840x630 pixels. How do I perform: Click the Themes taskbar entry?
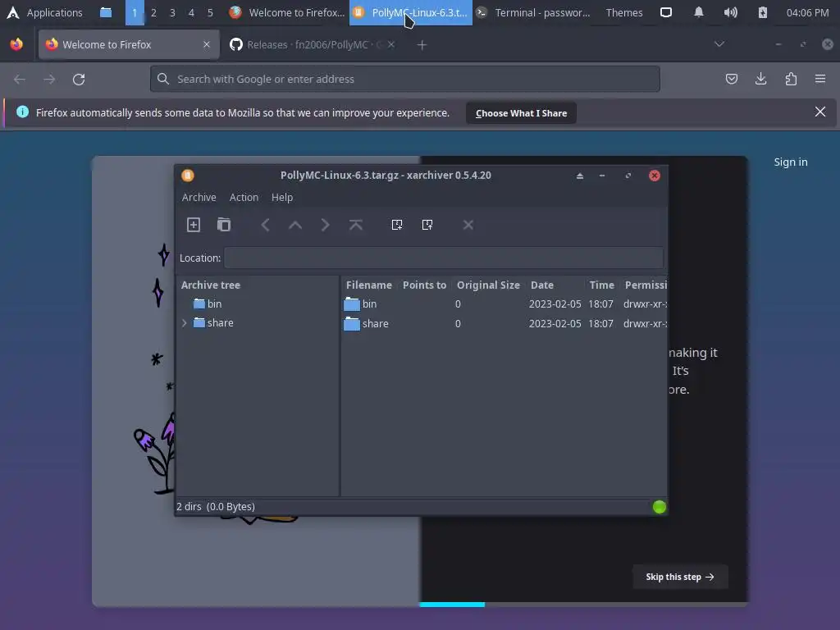tap(624, 12)
